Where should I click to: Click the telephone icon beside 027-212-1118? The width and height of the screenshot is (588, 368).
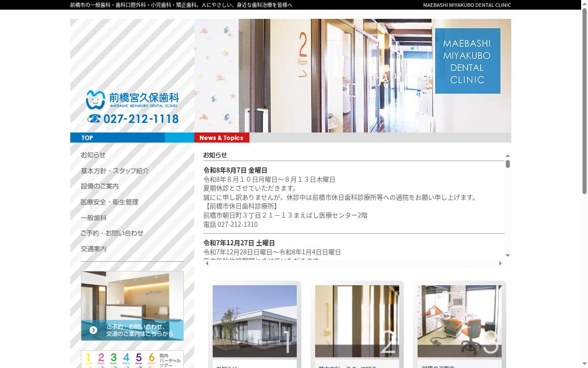pyautogui.click(x=94, y=119)
